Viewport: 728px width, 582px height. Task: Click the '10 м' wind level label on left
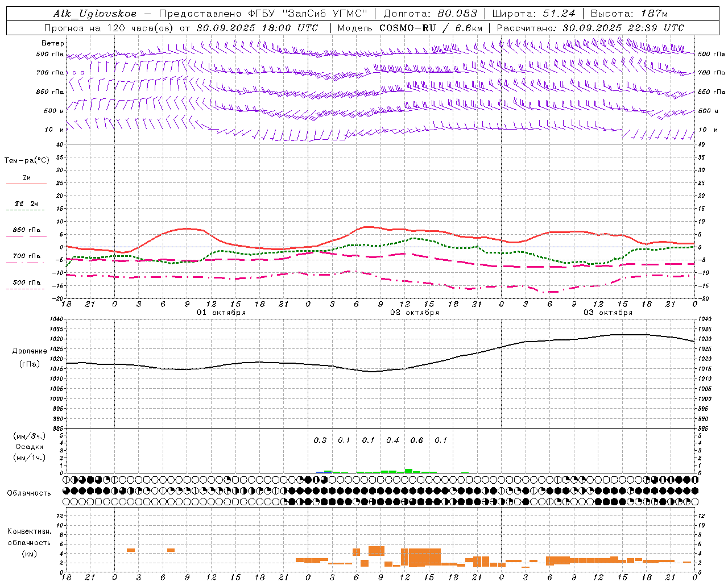point(55,130)
